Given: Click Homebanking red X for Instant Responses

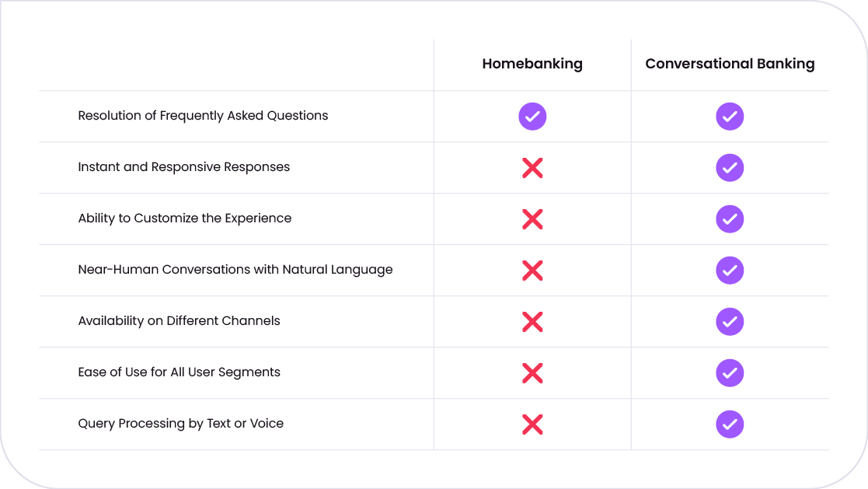Looking at the screenshot, I should (x=532, y=168).
